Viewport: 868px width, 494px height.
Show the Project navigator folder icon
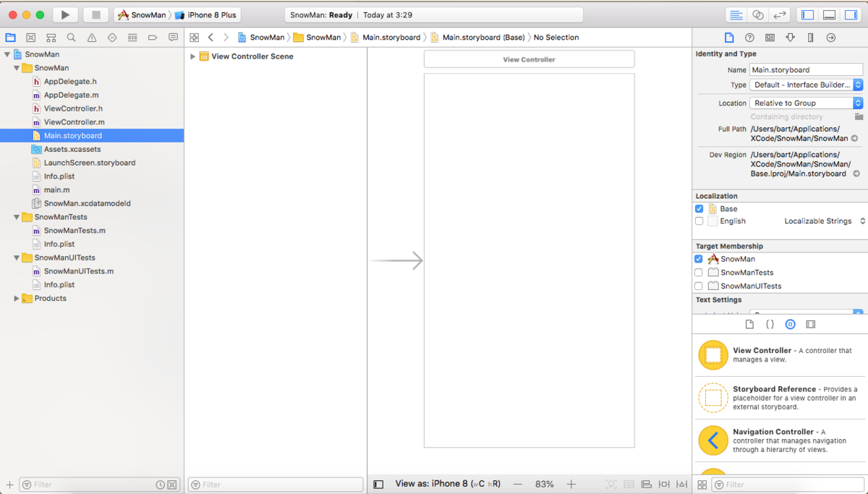pyautogui.click(x=10, y=37)
